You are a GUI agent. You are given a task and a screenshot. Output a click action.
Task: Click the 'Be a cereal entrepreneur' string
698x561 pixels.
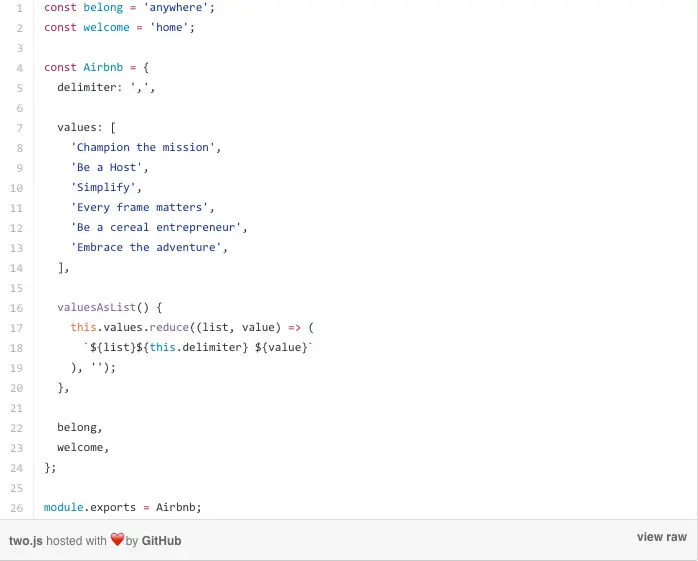[156, 228]
